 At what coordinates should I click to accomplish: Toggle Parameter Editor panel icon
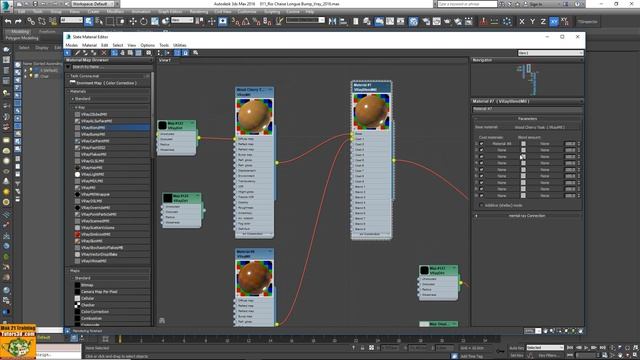[185, 53]
